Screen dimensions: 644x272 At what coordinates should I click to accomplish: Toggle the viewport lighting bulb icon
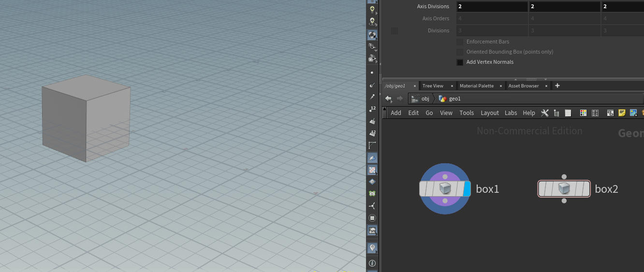[x=372, y=9]
